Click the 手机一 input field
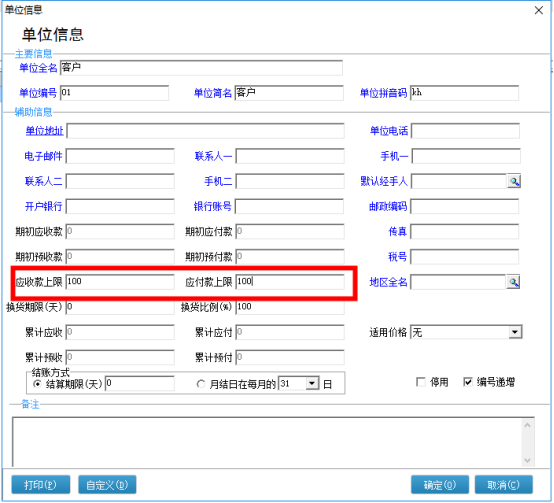 click(x=466, y=156)
